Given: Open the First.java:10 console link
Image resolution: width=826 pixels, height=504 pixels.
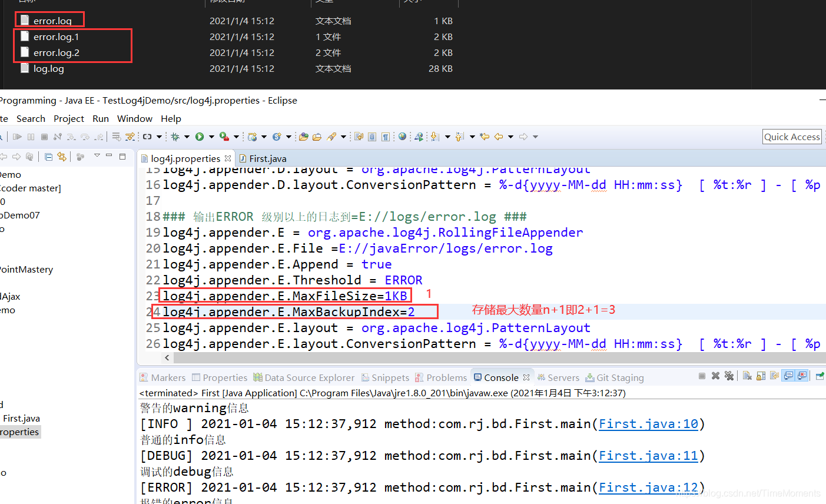Looking at the screenshot, I should [x=648, y=424].
